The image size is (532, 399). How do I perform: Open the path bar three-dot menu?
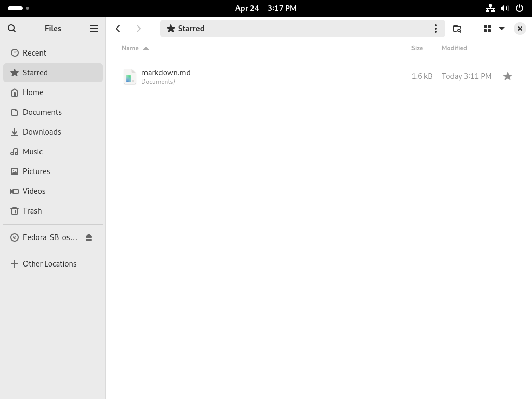(436, 29)
